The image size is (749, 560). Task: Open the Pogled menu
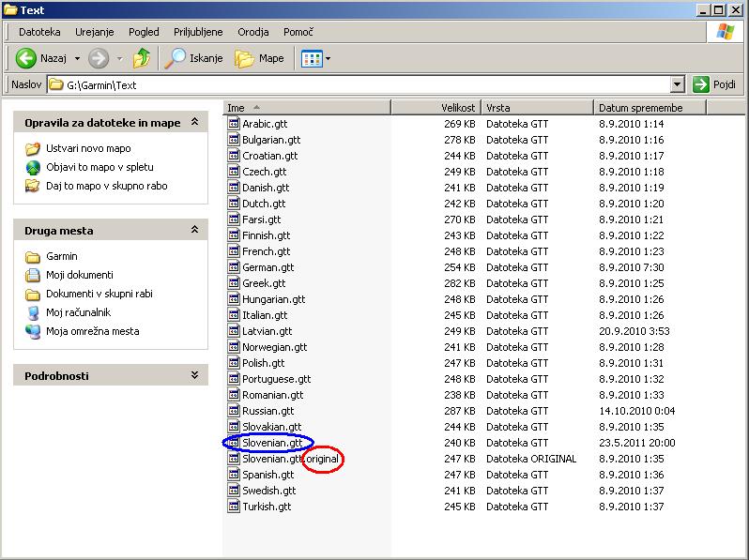pos(144,32)
